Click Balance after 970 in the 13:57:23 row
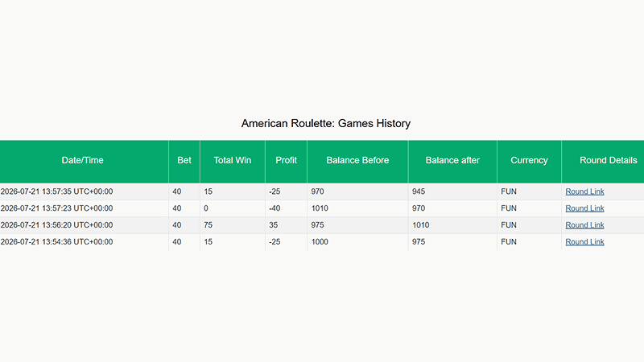The height and width of the screenshot is (362, 644). click(x=419, y=208)
